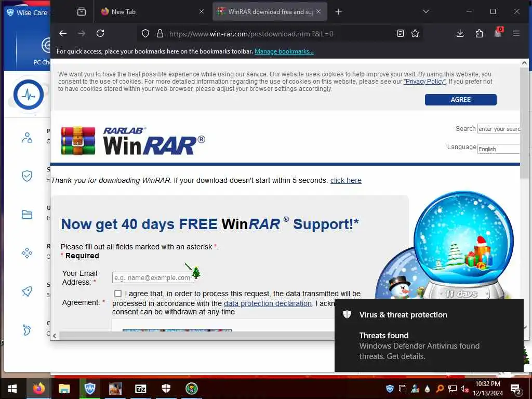Open data protection declaration link
The image size is (532, 399).
point(268,303)
